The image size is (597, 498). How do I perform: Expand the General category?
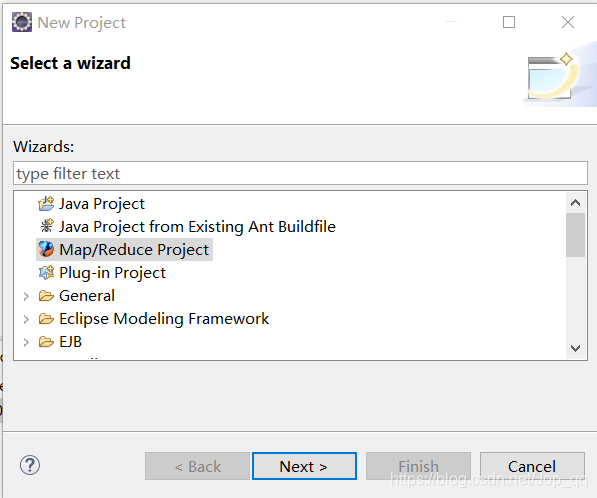(26, 296)
